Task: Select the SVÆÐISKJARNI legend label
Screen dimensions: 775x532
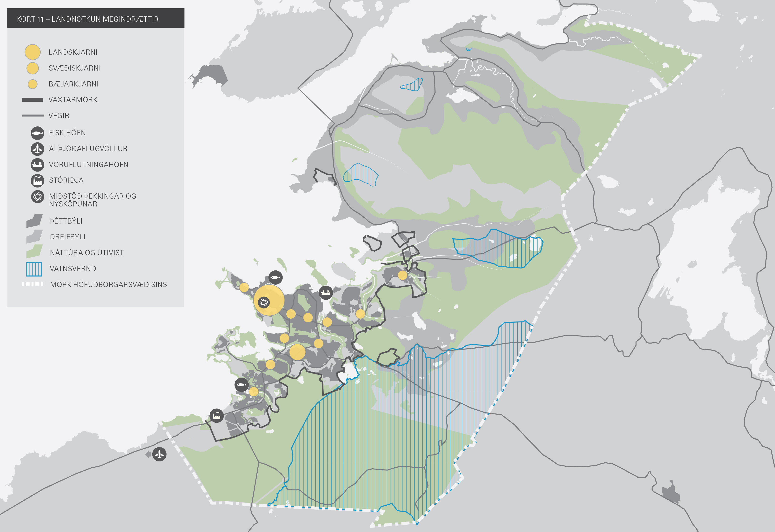Action: coord(75,68)
